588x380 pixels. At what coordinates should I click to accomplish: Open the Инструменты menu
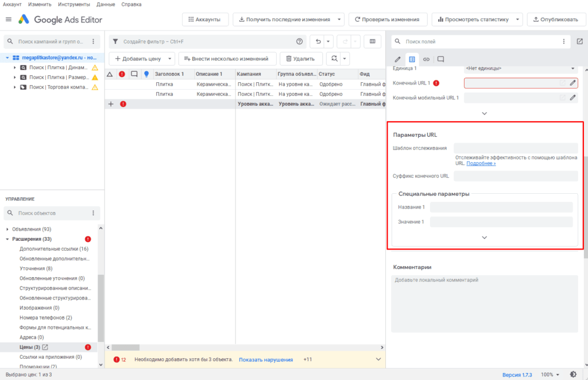[74, 5]
